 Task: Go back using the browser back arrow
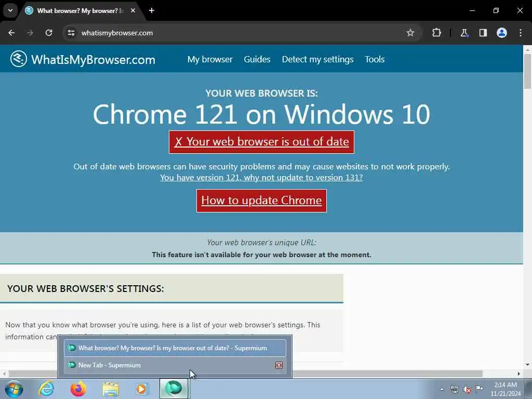pyautogui.click(x=11, y=33)
